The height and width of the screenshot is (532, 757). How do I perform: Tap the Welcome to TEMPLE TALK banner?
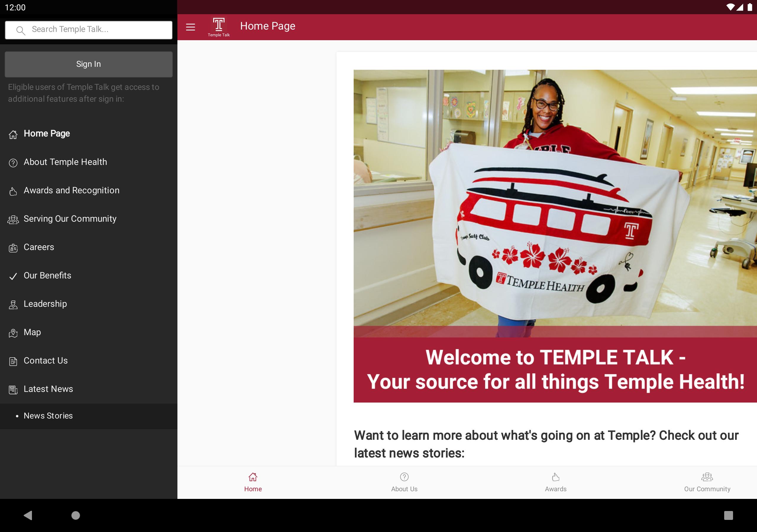(x=555, y=369)
